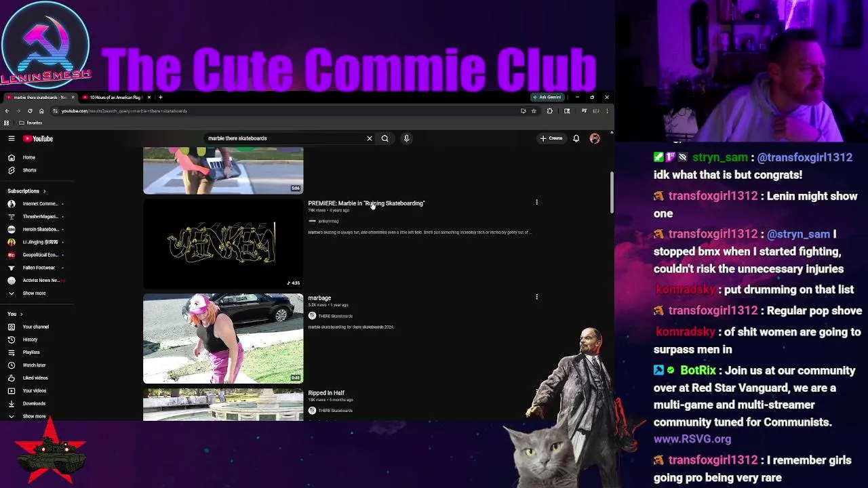Open more options for the marbage video

[536, 297]
